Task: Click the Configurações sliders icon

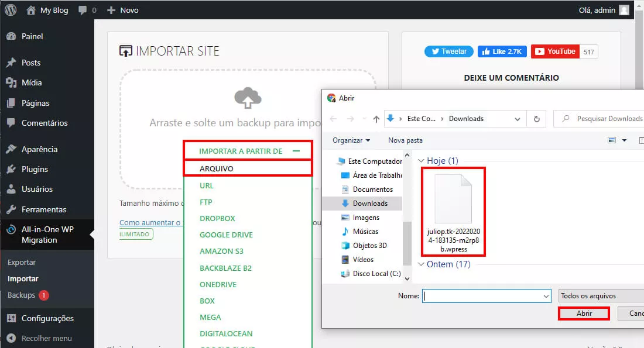Action: pos(12,318)
